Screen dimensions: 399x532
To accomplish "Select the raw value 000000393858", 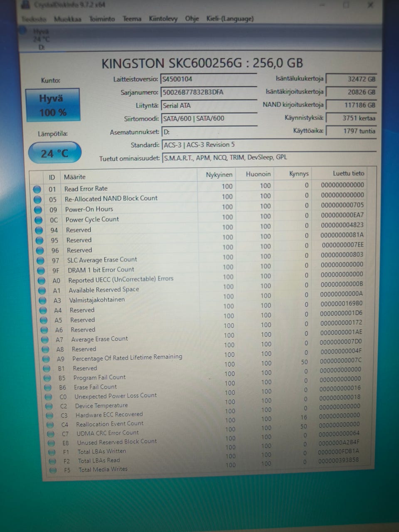I will [338, 460].
